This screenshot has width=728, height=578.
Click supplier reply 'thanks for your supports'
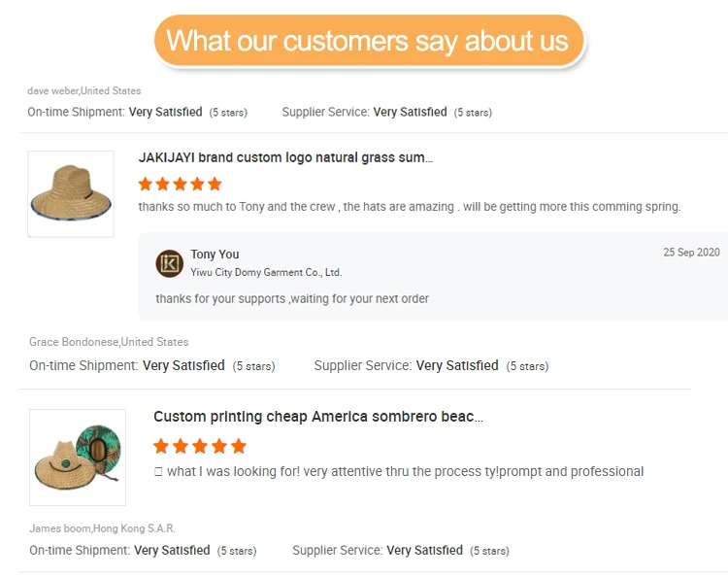coord(292,298)
